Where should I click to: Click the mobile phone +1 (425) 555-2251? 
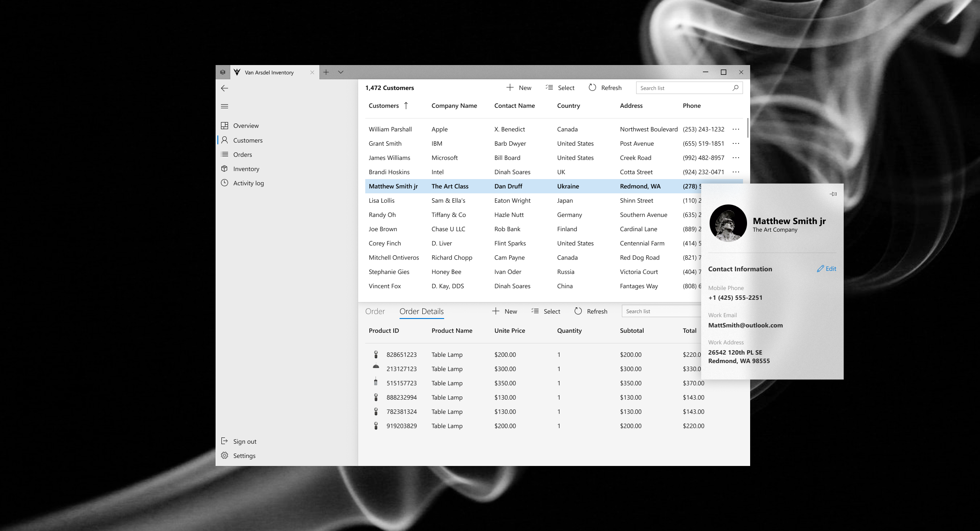tap(735, 298)
